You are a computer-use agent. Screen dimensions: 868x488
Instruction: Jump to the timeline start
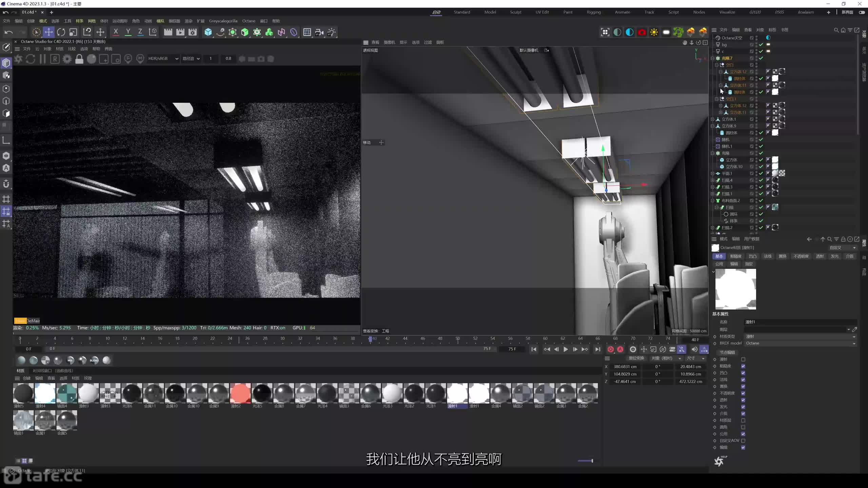click(534, 349)
